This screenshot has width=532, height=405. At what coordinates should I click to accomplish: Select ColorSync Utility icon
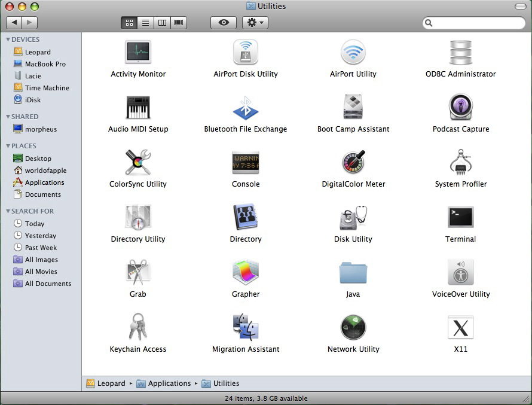coord(137,162)
